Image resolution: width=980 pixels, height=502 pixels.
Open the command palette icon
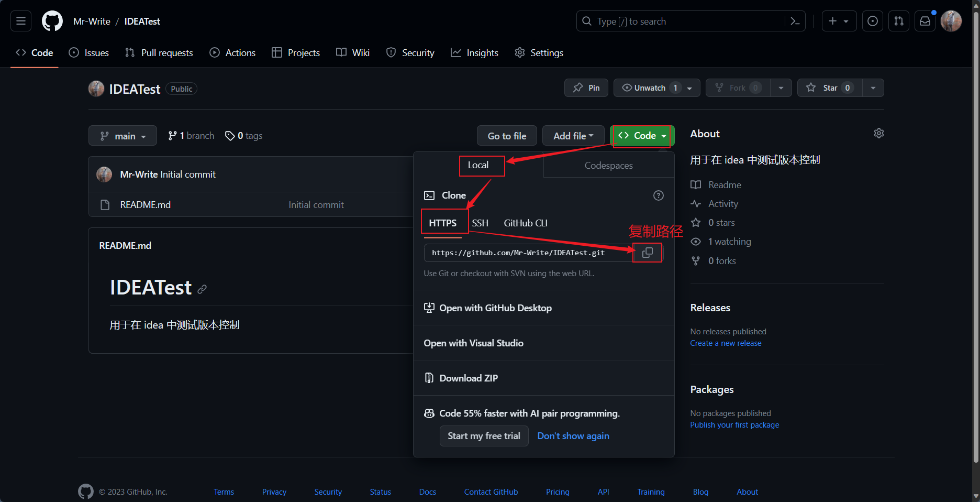click(795, 21)
